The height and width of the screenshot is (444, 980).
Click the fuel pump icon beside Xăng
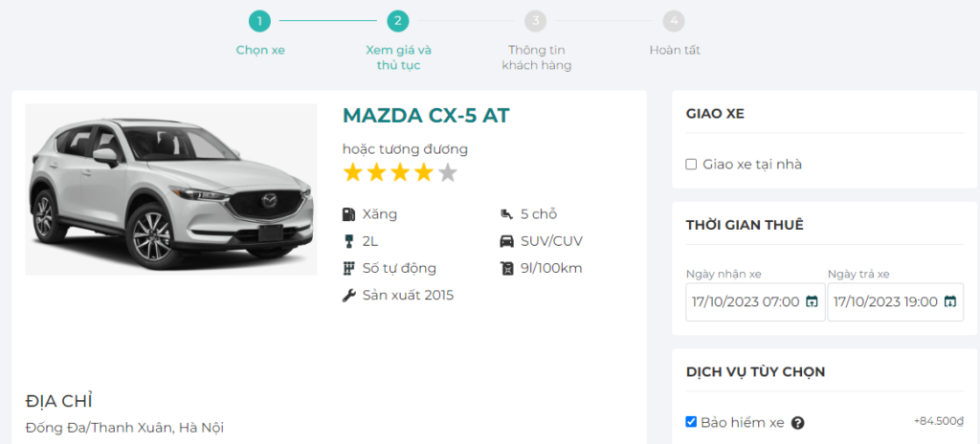pyautogui.click(x=349, y=214)
